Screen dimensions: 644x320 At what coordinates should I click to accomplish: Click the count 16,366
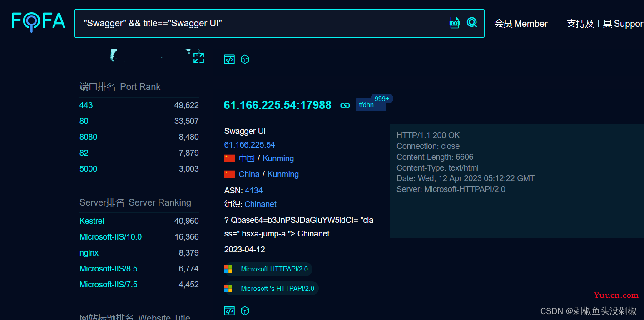pyautogui.click(x=187, y=237)
